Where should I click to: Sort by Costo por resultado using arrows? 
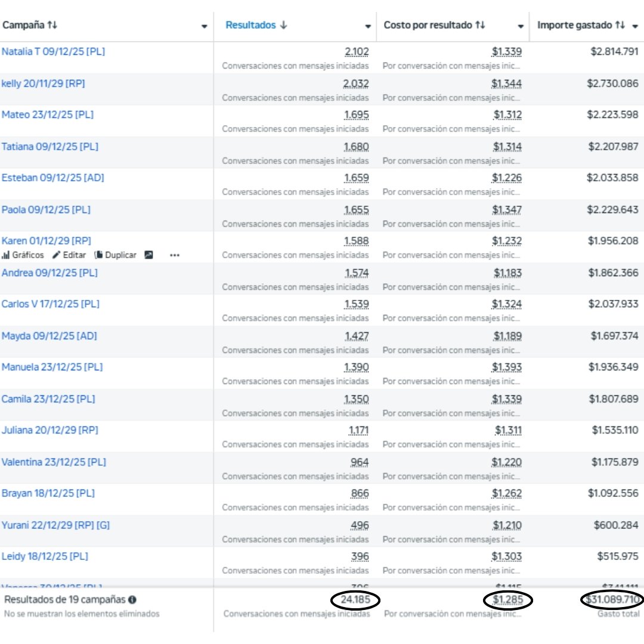(480, 25)
